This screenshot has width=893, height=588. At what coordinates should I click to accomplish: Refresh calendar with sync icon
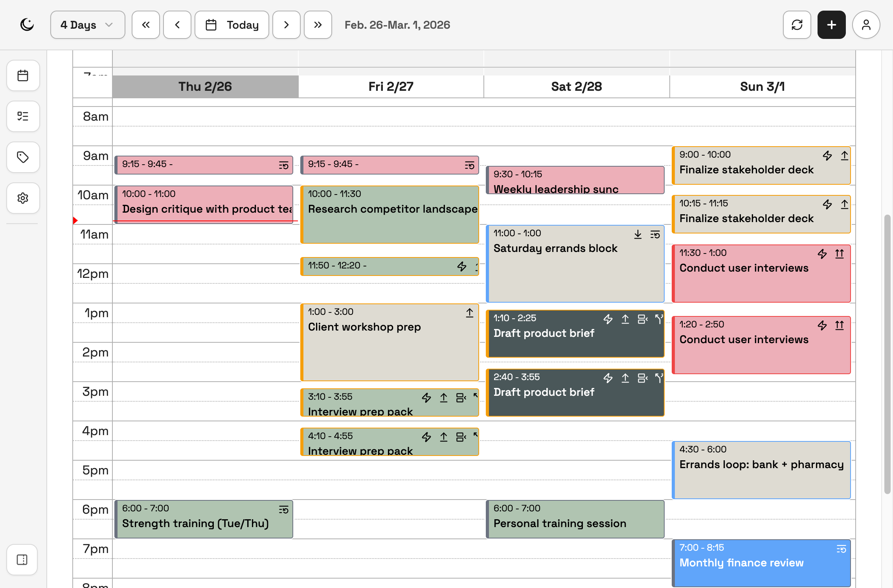pos(797,25)
